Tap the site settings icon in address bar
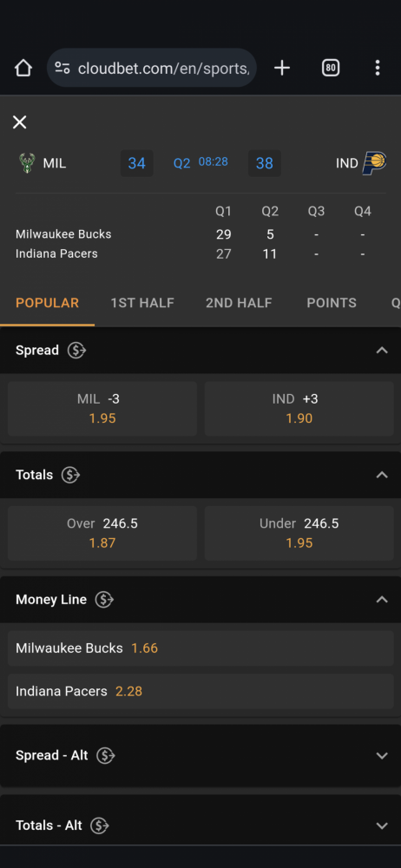Viewport: 401px width, 868px height. [62, 68]
